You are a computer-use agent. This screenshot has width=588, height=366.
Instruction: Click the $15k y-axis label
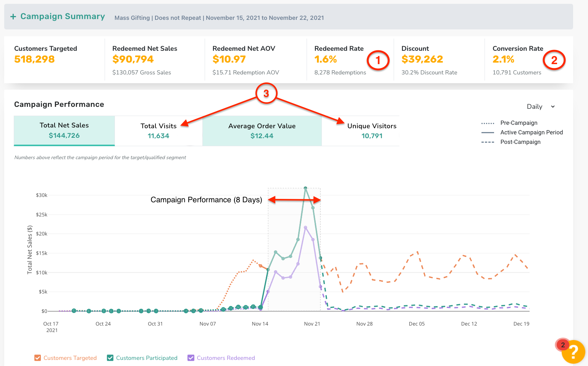(x=42, y=253)
